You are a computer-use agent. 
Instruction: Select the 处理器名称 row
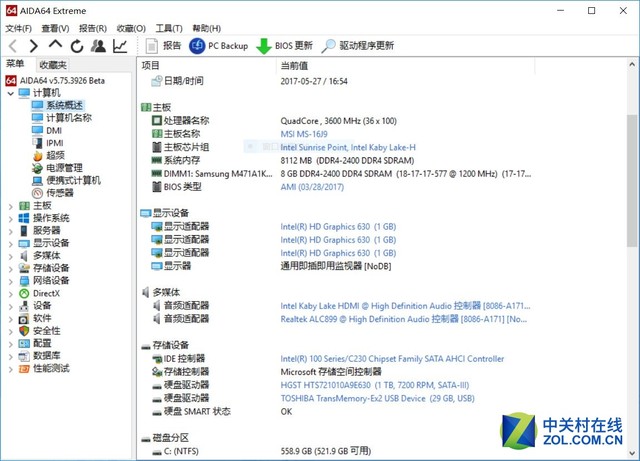(x=274, y=121)
